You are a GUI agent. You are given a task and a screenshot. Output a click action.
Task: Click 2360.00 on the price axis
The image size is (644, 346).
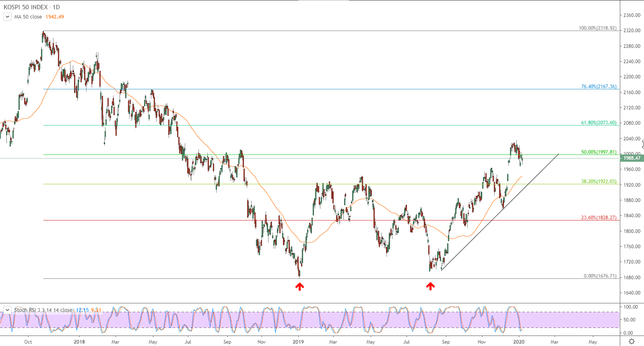pyautogui.click(x=632, y=15)
